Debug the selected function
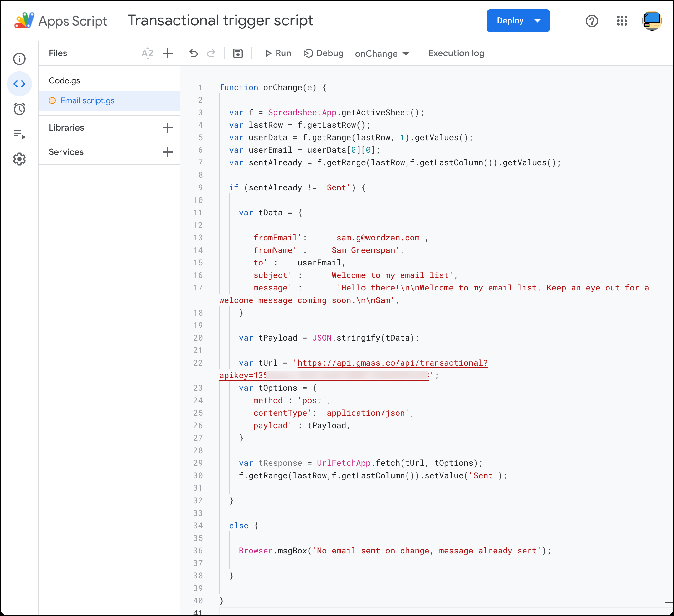This screenshot has height=616, width=674. tap(323, 53)
